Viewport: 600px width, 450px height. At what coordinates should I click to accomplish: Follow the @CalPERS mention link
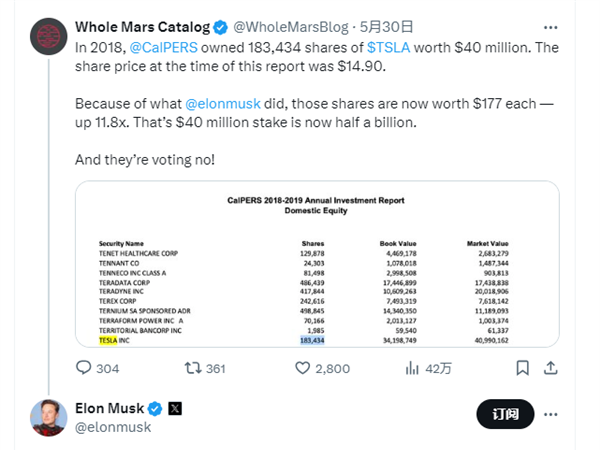(162, 46)
